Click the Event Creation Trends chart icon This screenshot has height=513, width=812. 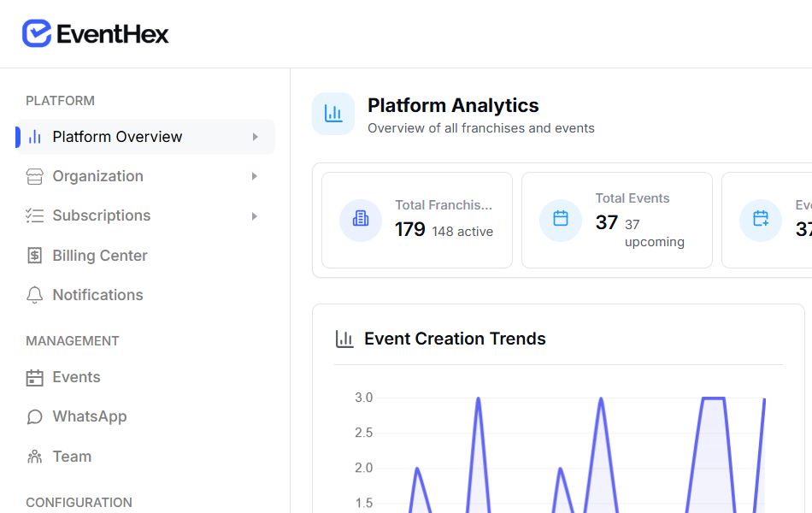tap(344, 339)
